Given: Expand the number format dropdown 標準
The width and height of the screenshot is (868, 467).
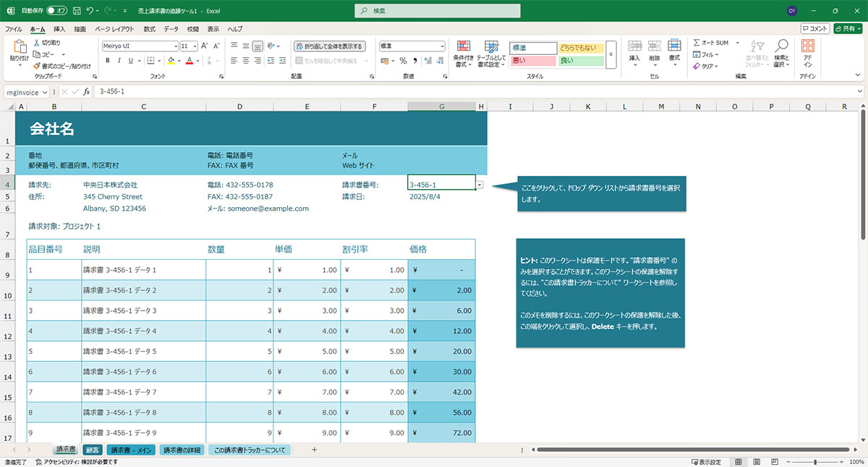Looking at the screenshot, I should click(x=442, y=46).
